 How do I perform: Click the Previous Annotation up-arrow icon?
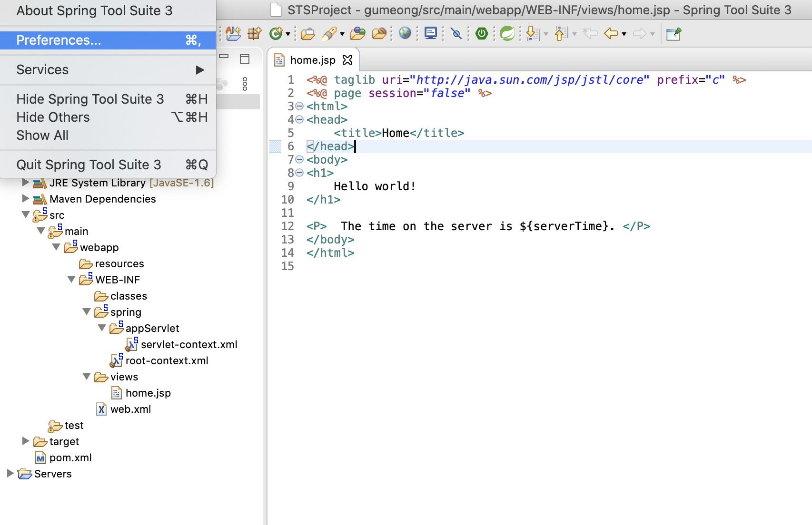coord(561,33)
